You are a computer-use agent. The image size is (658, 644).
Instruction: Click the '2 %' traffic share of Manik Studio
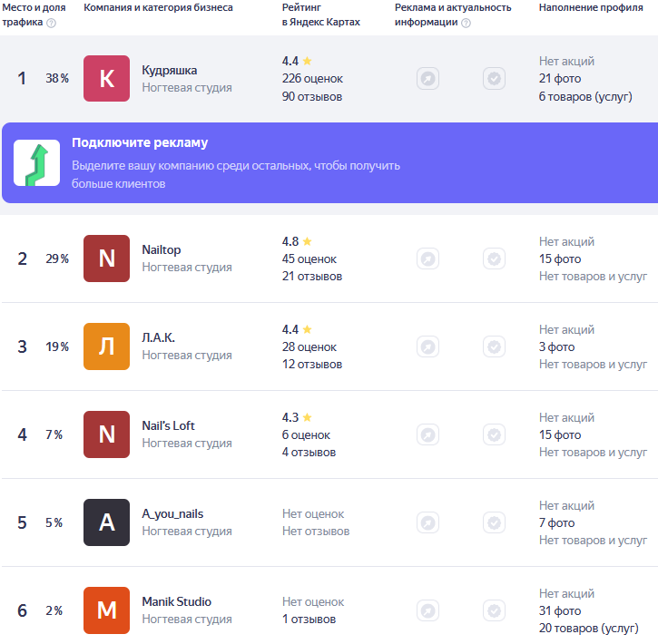pyautogui.click(x=54, y=610)
